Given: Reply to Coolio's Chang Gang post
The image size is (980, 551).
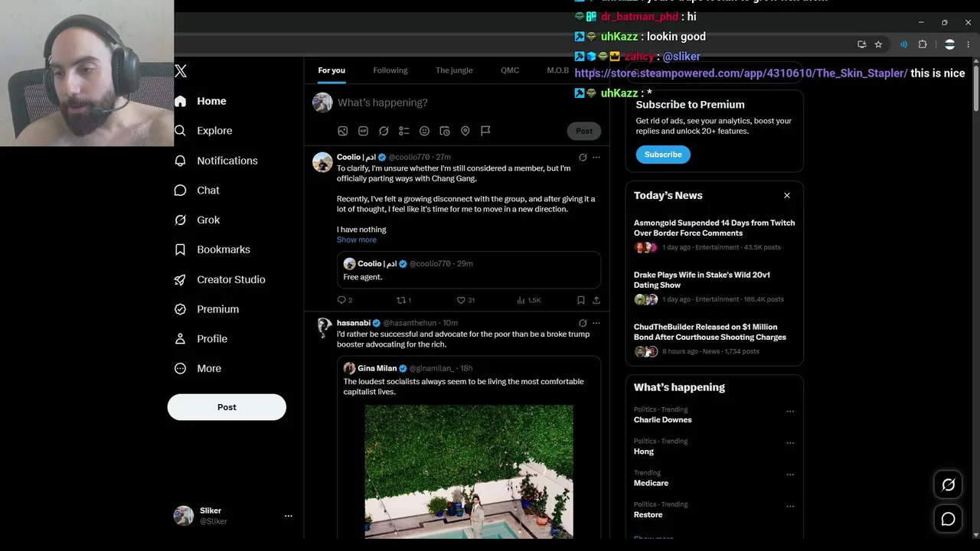Looking at the screenshot, I should tap(342, 300).
